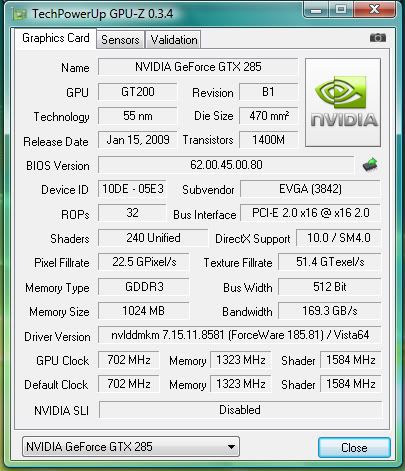Click the Close button
This screenshot has height=471, width=405.
[x=354, y=448]
